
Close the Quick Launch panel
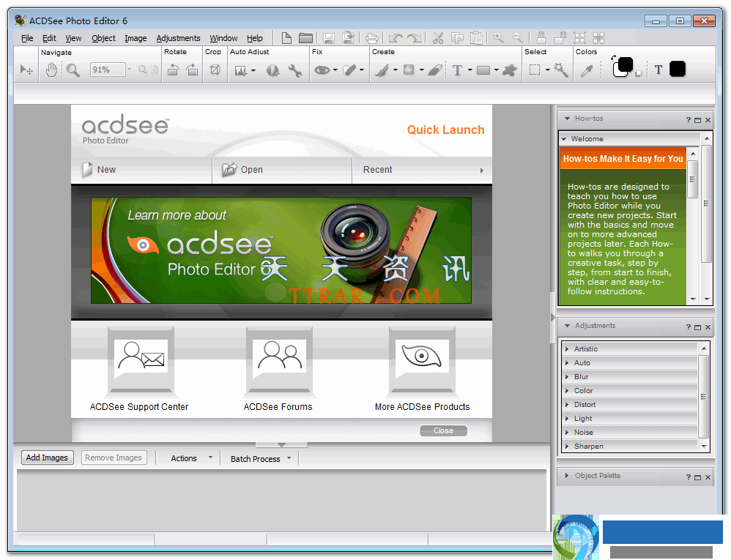click(443, 430)
